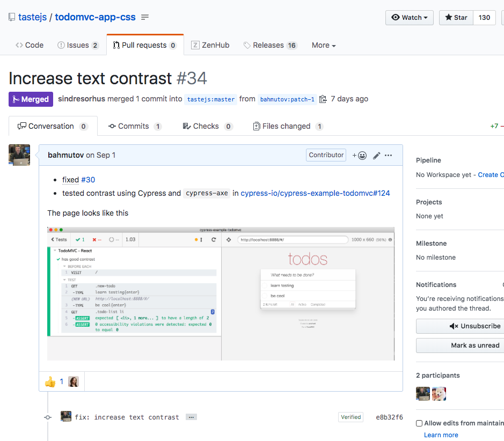Screen dimensions: 504x441
Task: Open the comment options ellipsis menu
Action: tap(388, 156)
